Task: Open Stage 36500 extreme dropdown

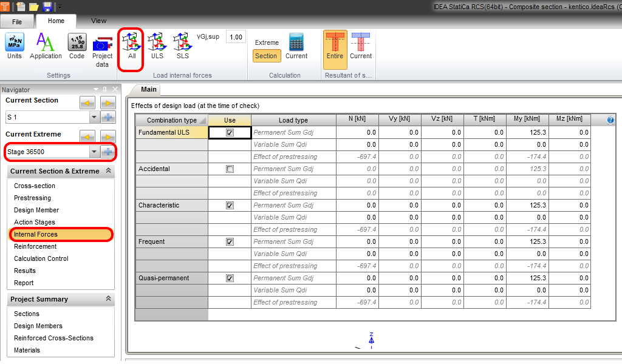Action: [x=94, y=151]
